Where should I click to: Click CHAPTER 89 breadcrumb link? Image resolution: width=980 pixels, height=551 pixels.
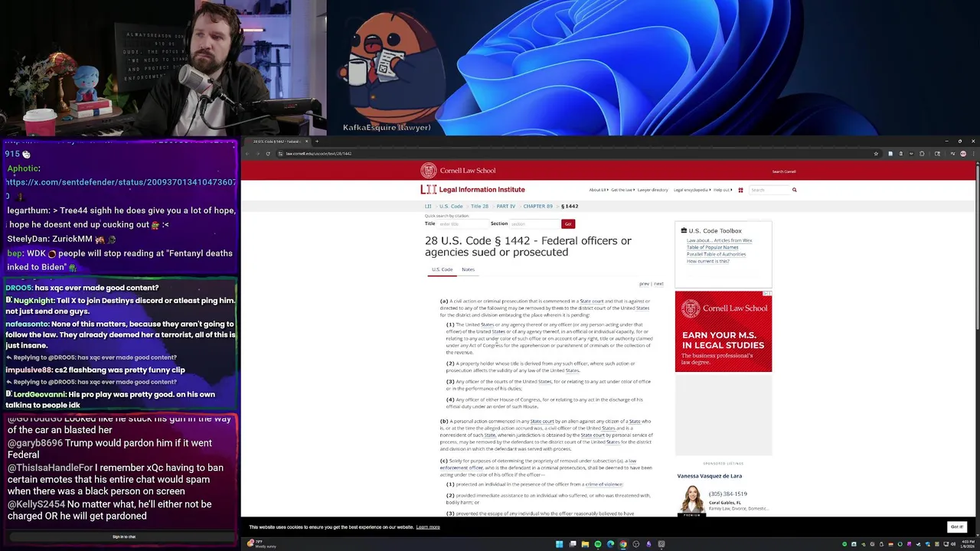[537, 207]
